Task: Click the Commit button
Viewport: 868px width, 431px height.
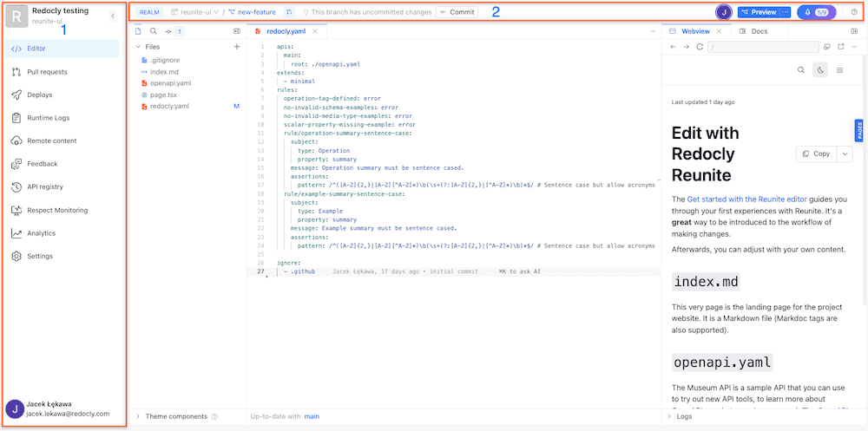Action: coord(457,12)
